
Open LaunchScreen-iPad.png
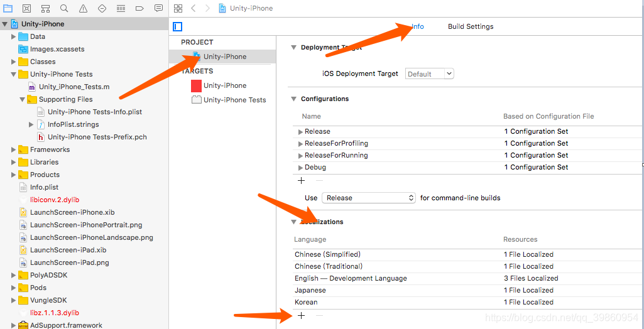click(x=69, y=262)
